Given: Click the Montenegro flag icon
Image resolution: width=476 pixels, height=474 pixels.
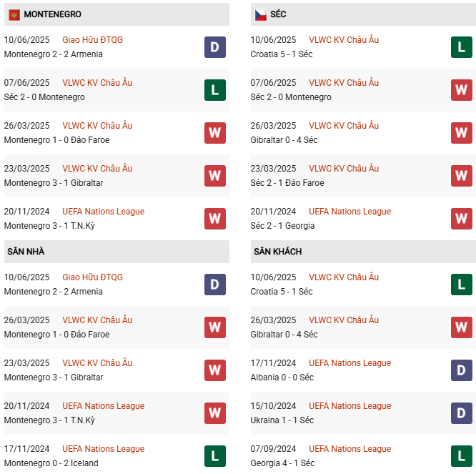Looking at the screenshot, I should pyautogui.click(x=14, y=14).
